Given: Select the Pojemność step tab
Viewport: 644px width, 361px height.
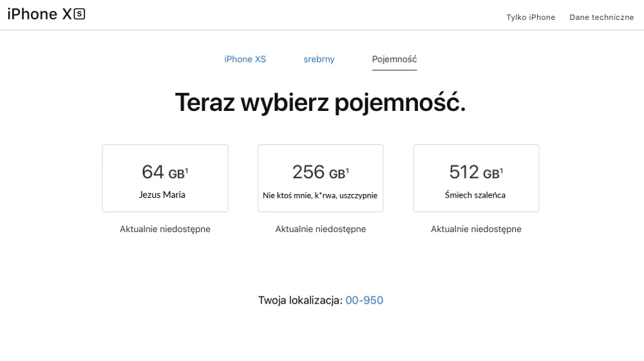Looking at the screenshot, I should coord(394,59).
